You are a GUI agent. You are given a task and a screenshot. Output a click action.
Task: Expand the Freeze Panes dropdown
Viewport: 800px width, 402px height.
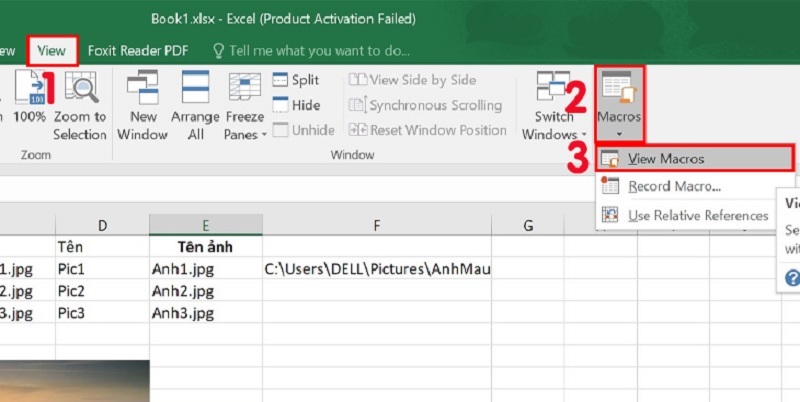coord(245,134)
